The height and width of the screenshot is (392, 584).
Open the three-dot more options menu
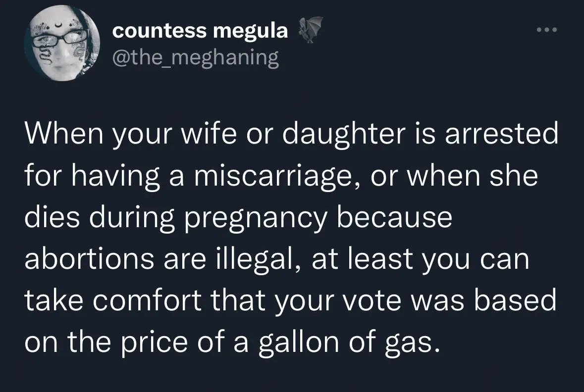547,30
